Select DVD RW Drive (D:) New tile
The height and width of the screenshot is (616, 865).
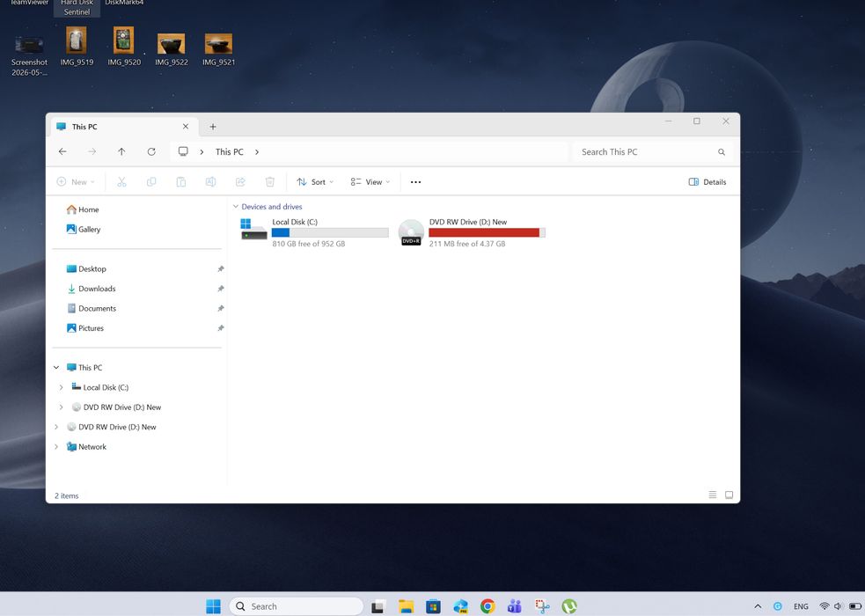coord(472,232)
